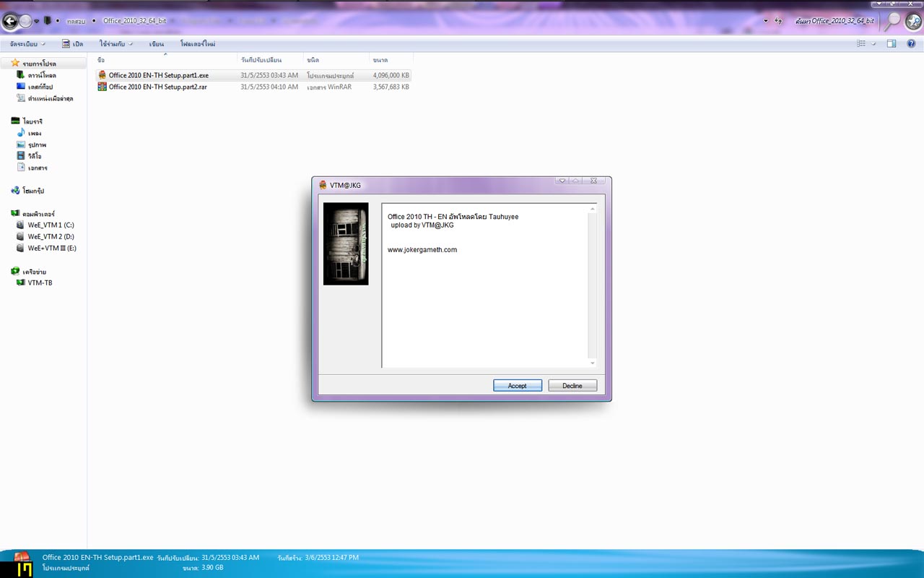Screen dimensions: 924x578
Task: Open the ใช้ร่วมกับ toolbar menu
Action: tap(116, 44)
